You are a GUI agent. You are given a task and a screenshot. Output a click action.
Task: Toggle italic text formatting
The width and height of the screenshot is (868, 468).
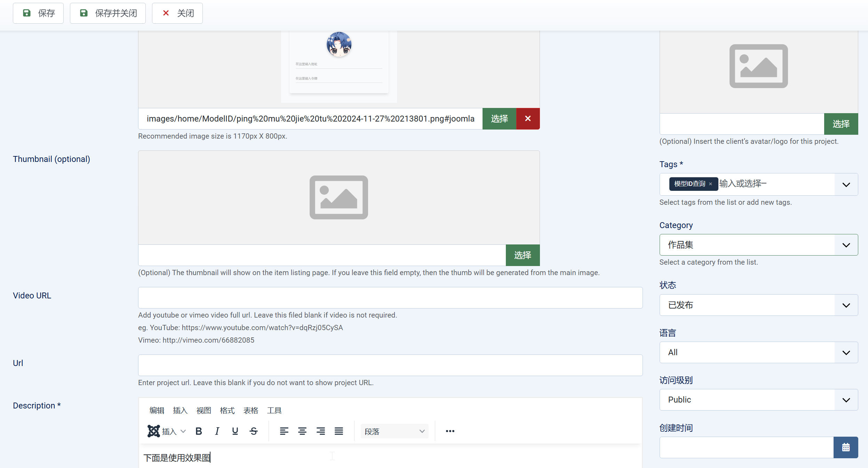point(217,431)
